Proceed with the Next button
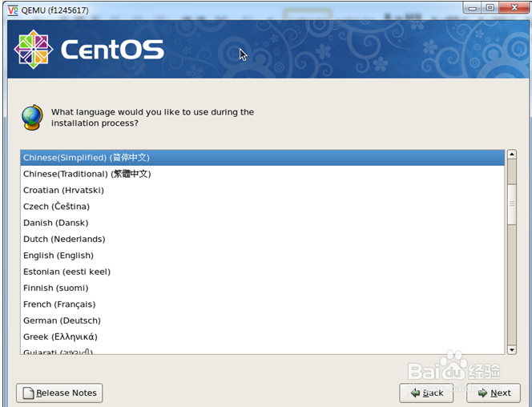This screenshot has width=532, height=407. [494, 393]
